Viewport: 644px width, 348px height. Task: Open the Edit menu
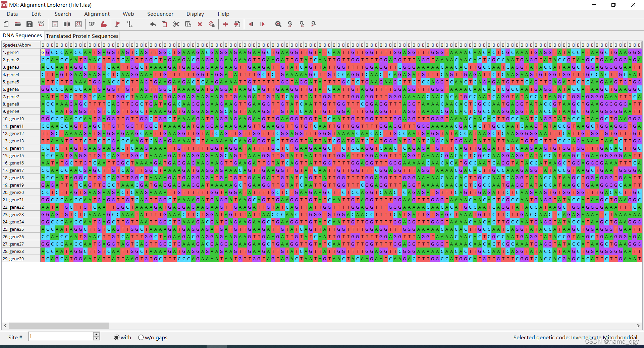[36, 14]
